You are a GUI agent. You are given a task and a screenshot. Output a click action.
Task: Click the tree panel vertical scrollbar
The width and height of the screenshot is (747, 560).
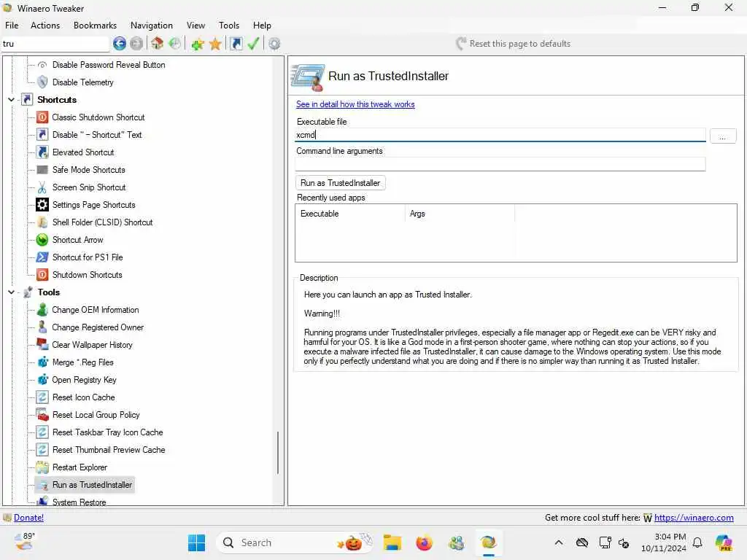coord(278,452)
